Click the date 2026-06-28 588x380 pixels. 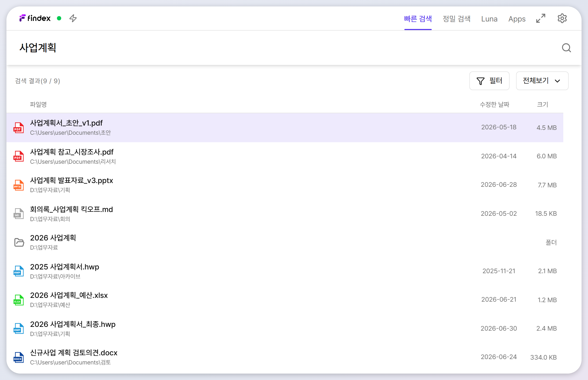coord(499,185)
